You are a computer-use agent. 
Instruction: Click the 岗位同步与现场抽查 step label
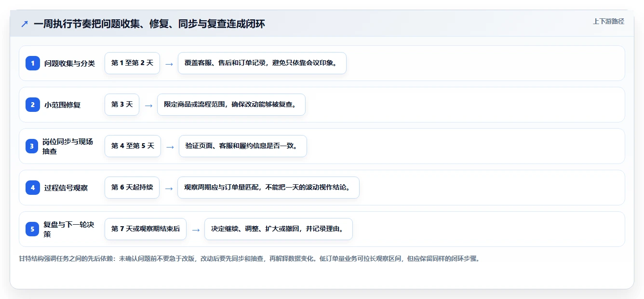tap(67, 146)
